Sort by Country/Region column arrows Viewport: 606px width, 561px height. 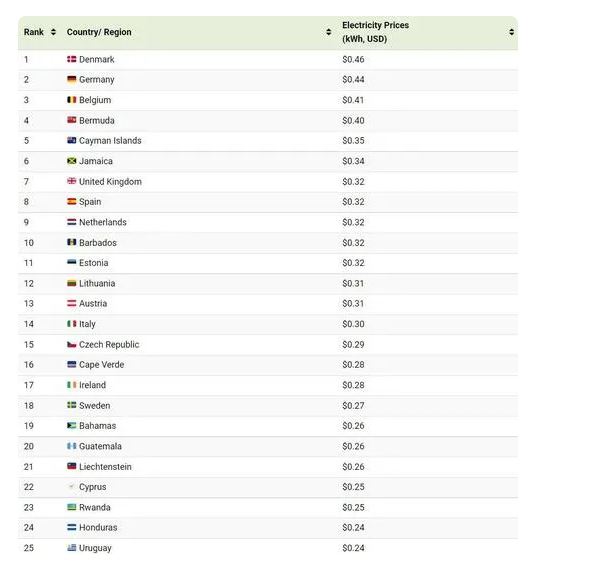pos(328,32)
